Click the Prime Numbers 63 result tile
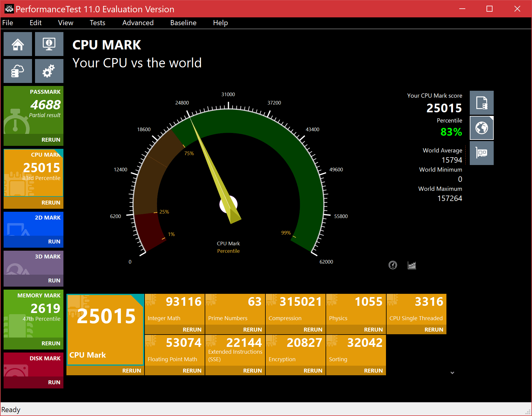Viewport: 532px width, 416px height. [235, 309]
